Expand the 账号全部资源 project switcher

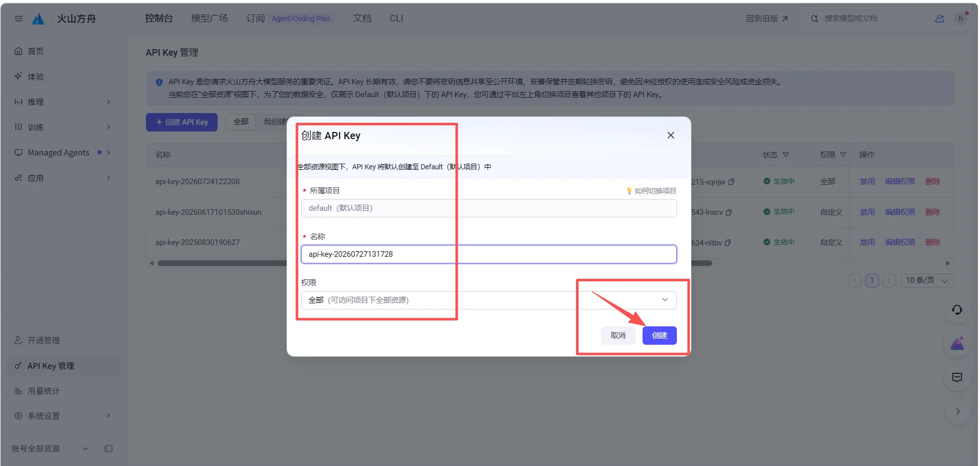(50, 449)
